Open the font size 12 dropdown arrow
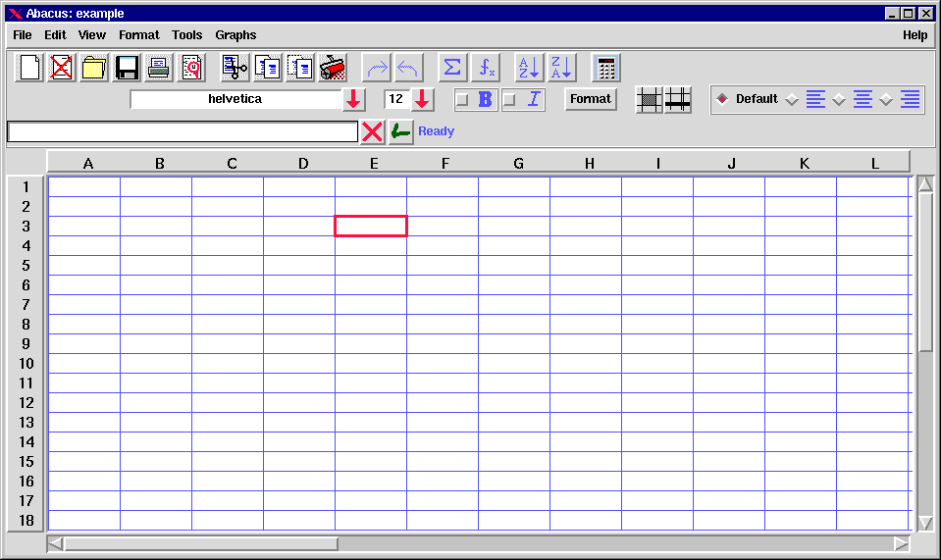 tap(422, 99)
